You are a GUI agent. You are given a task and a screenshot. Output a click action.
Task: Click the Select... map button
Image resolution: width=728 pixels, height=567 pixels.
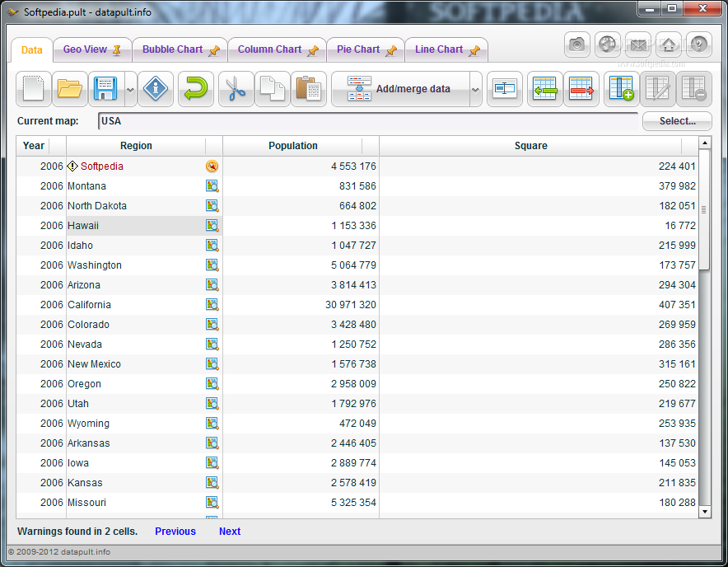point(677,121)
